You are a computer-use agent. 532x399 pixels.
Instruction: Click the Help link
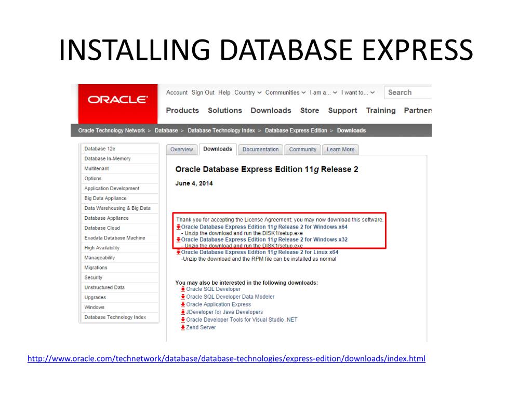[x=224, y=92]
